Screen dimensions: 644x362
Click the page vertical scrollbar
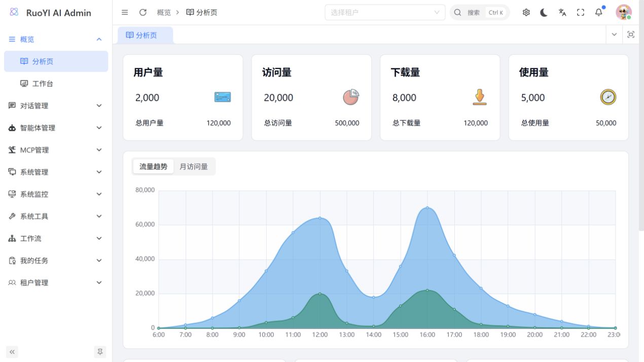click(x=641, y=117)
